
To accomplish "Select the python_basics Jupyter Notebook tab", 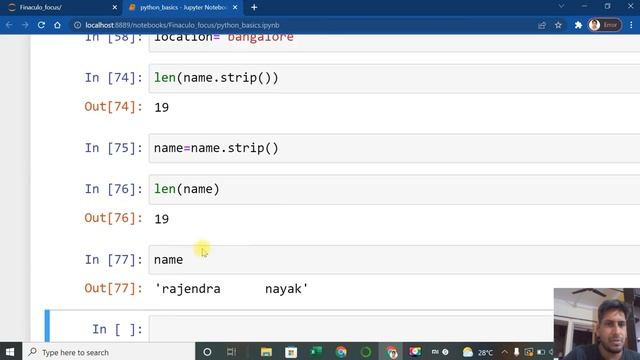I will pyautogui.click(x=183, y=7).
